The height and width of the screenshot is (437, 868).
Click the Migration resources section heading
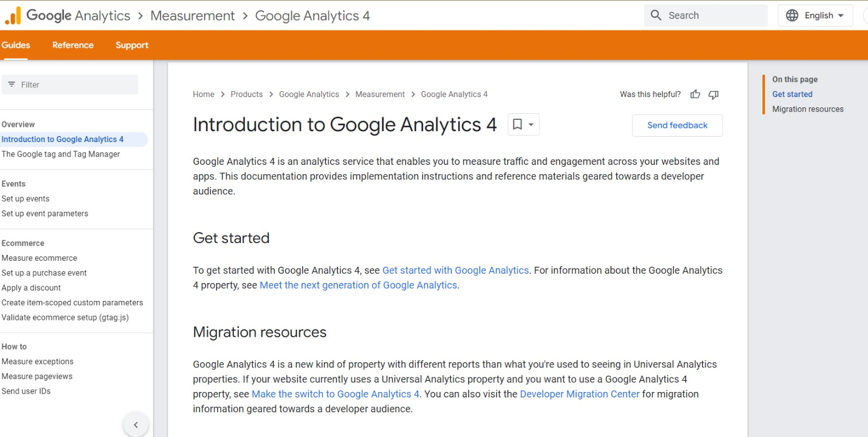coord(260,332)
